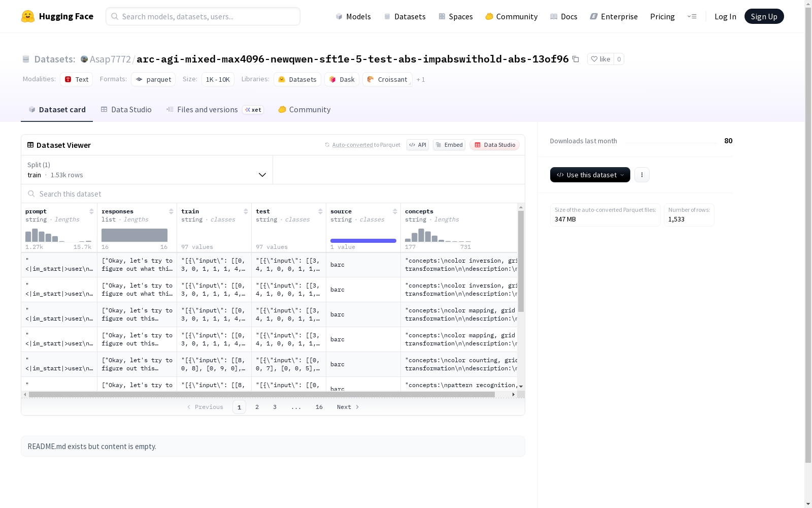
Task: Switch to the Data Studio tab
Action: point(126,110)
